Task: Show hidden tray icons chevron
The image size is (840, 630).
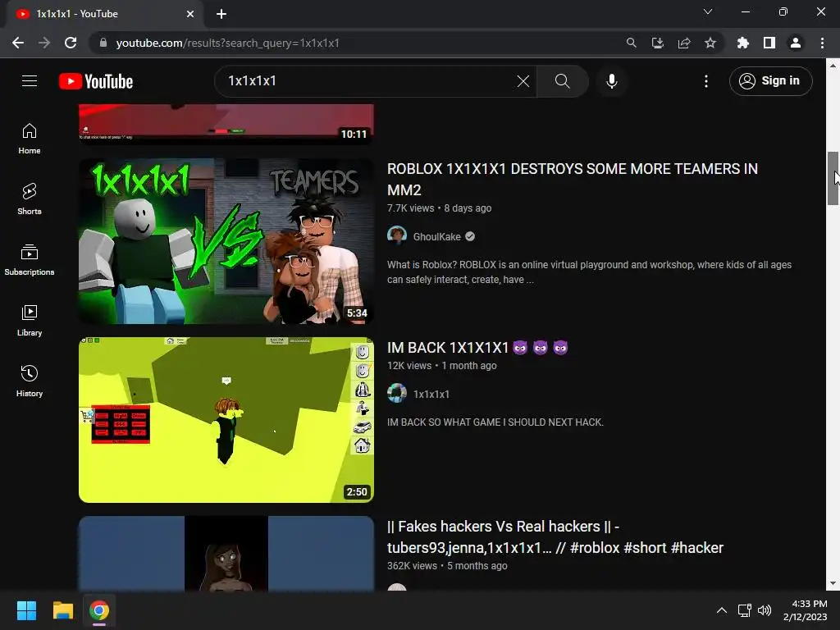Action: point(722,610)
